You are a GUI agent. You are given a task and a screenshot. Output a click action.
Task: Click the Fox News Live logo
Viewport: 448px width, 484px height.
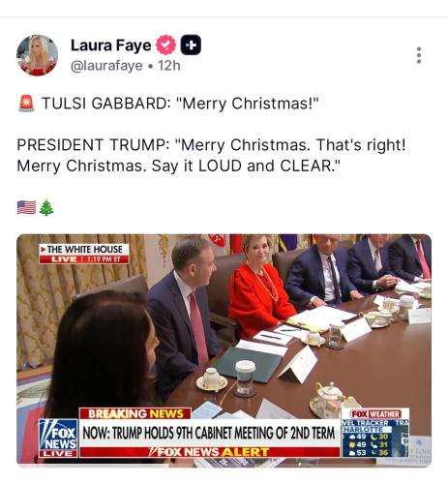click(58, 438)
